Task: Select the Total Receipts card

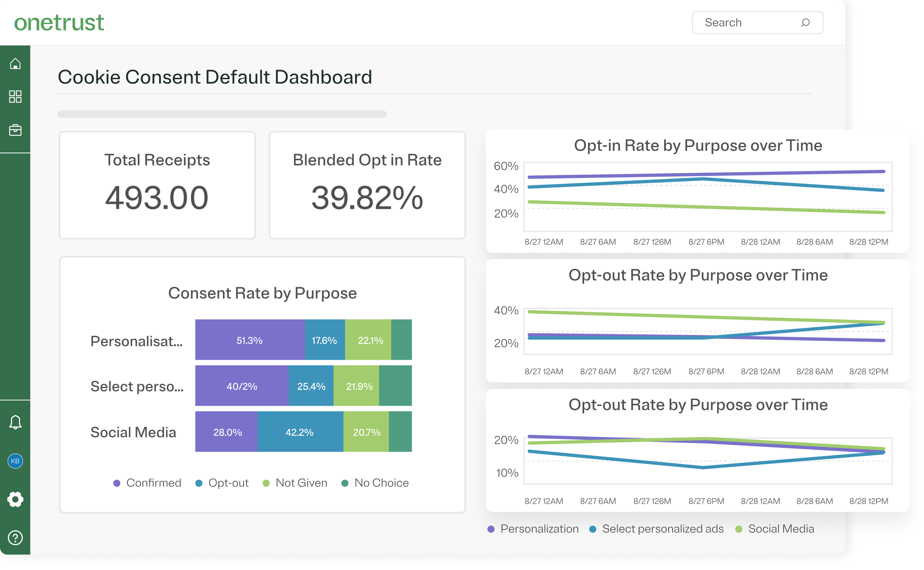Action: pyautogui.click(x=157, y=185)
